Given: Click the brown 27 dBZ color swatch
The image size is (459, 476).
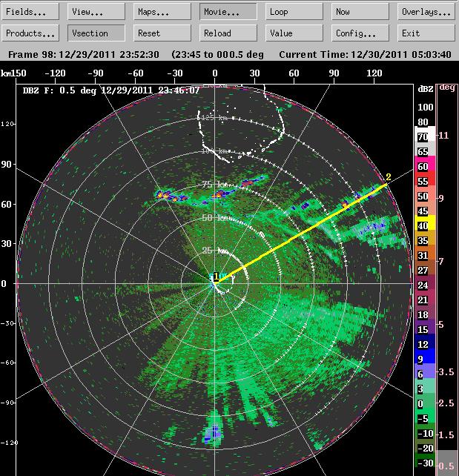Looking at the screenshot, I should 425,267.
